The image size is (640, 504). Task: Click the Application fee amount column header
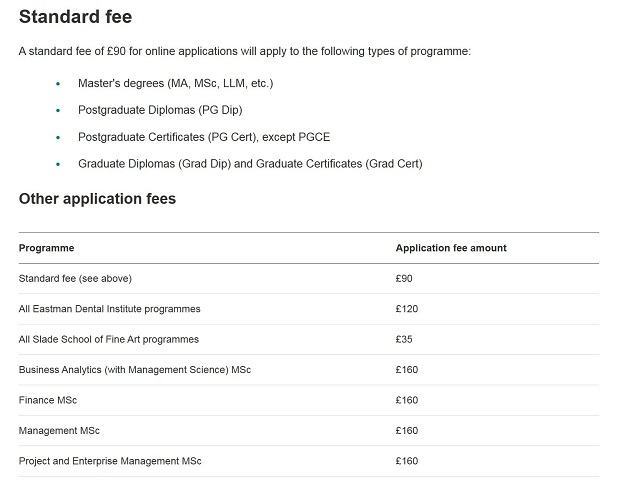pyautogui.click(x=451, y=248)
